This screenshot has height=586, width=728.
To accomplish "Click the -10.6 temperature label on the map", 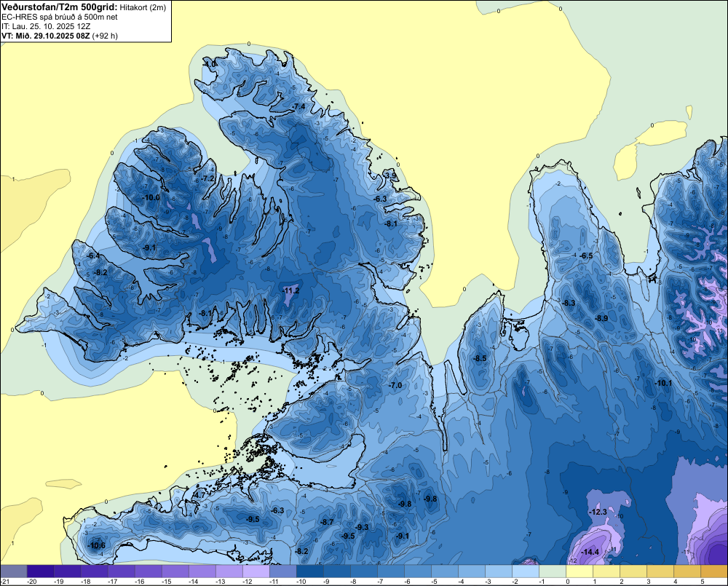I will 97,545.
